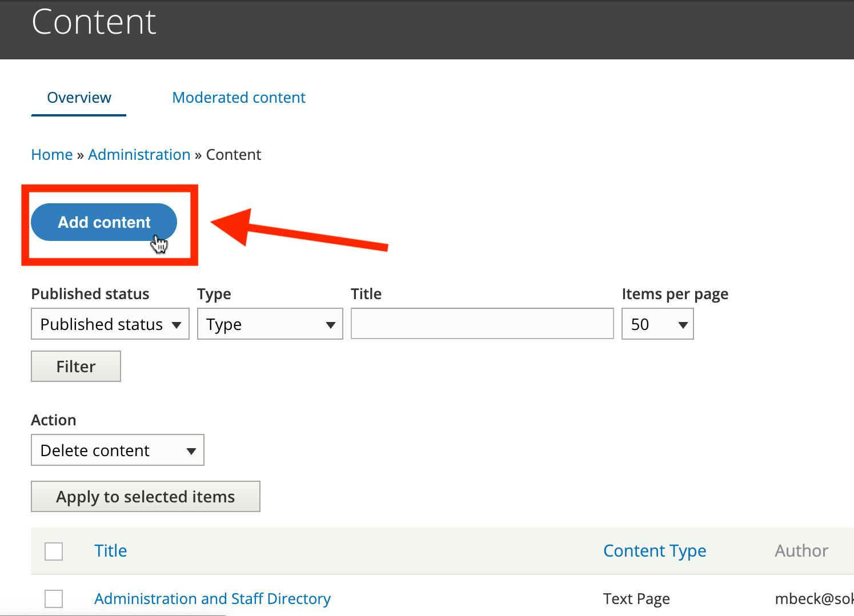Screen dimensions: 854x616
Task: Open the Overview tab
Action: pos(79,98)
